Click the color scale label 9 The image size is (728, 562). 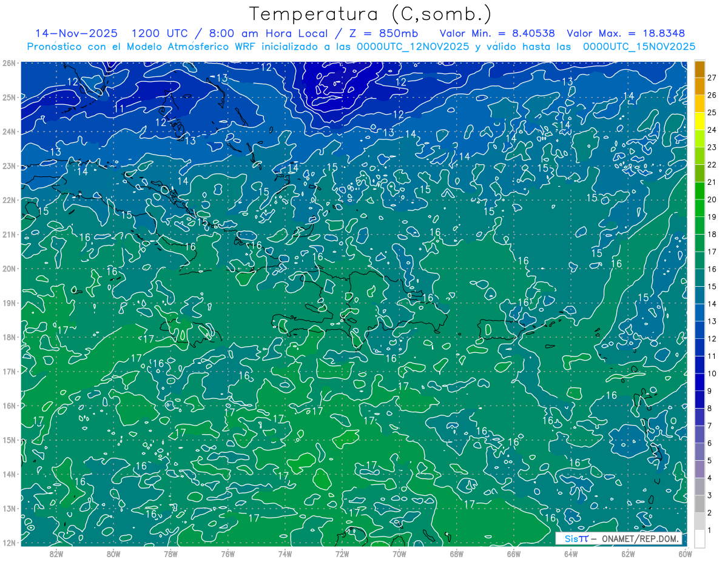[710, 391]
